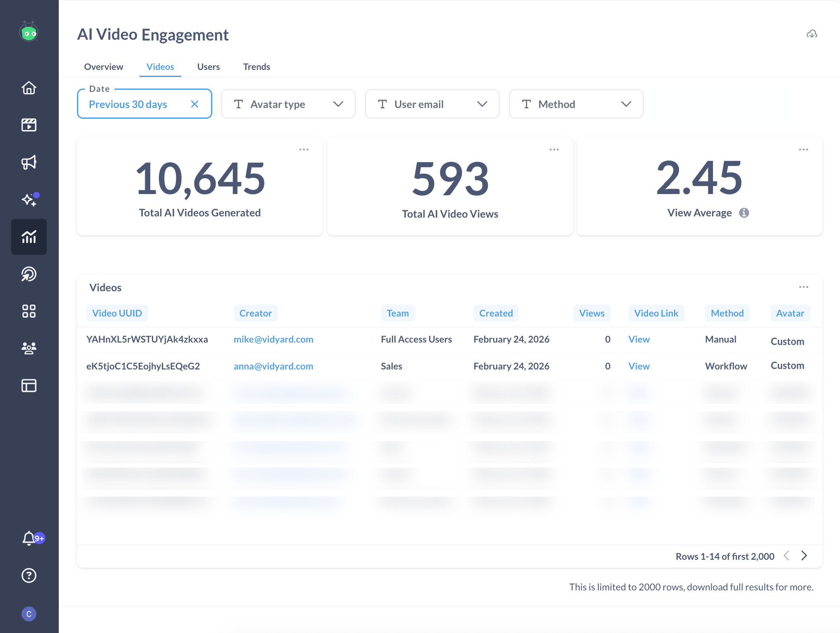
Task: Open options menu on Total AI Video Views card
Action: point(554,149)
